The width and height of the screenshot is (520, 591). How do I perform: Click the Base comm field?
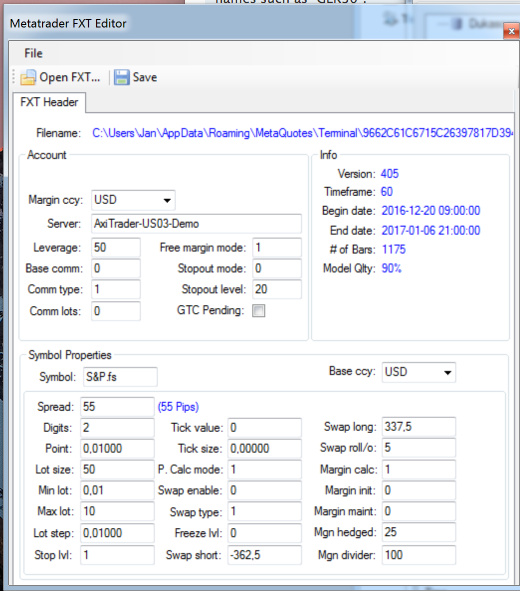[116, 268]
